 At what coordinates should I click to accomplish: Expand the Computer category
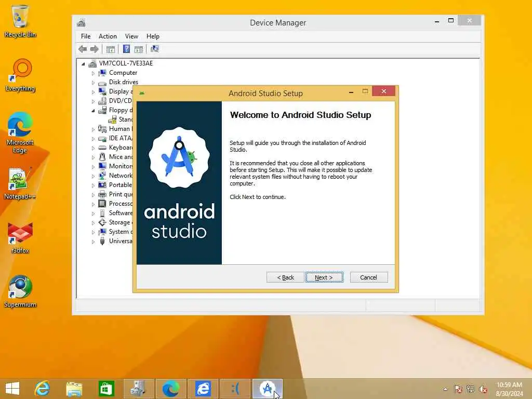tap(93, 73)
